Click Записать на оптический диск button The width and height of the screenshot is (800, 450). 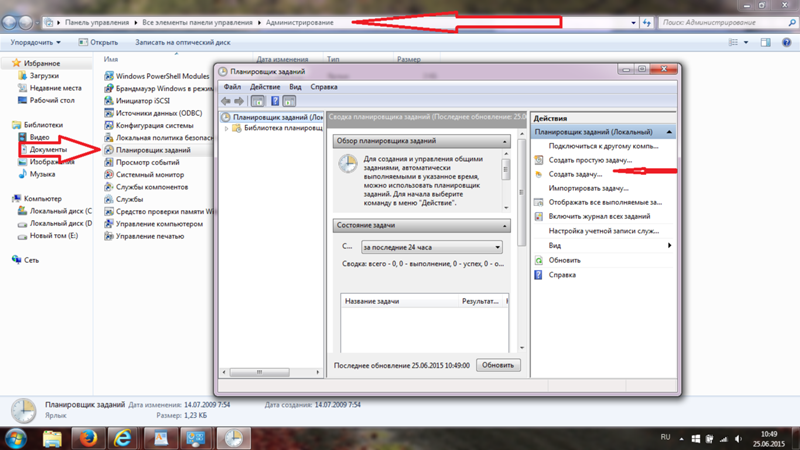183,42
